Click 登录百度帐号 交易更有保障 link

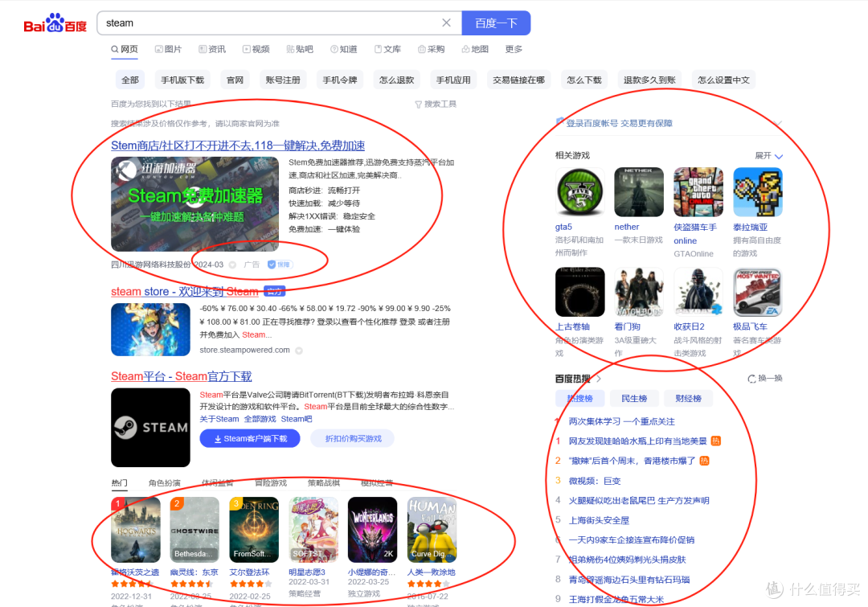(619, 123)
